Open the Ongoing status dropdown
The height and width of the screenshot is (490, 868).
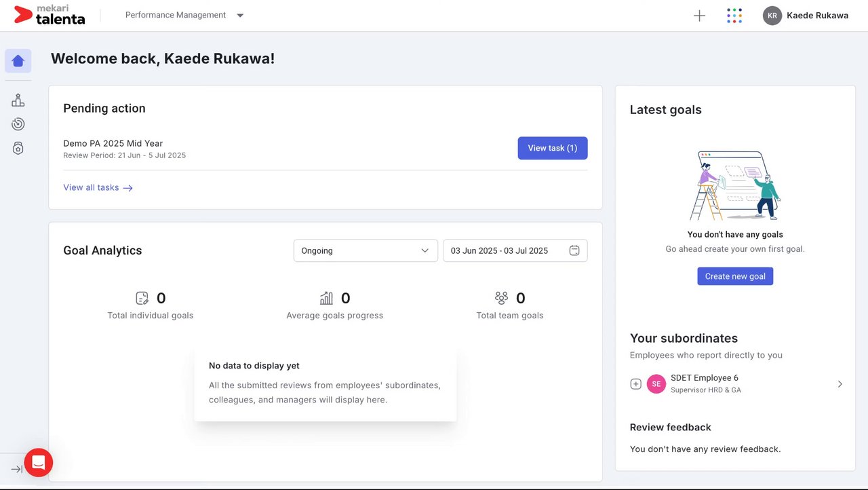click(x=366, y=250)
